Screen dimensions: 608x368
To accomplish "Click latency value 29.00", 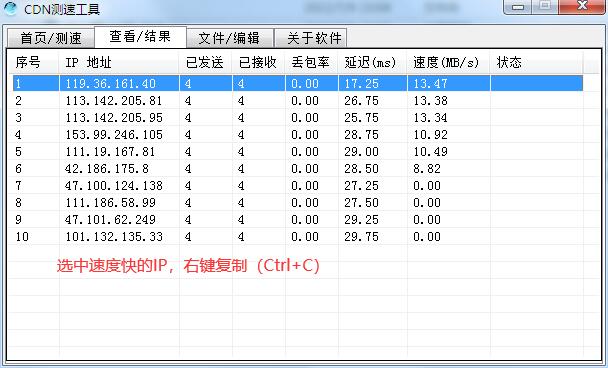I will 361,152.
